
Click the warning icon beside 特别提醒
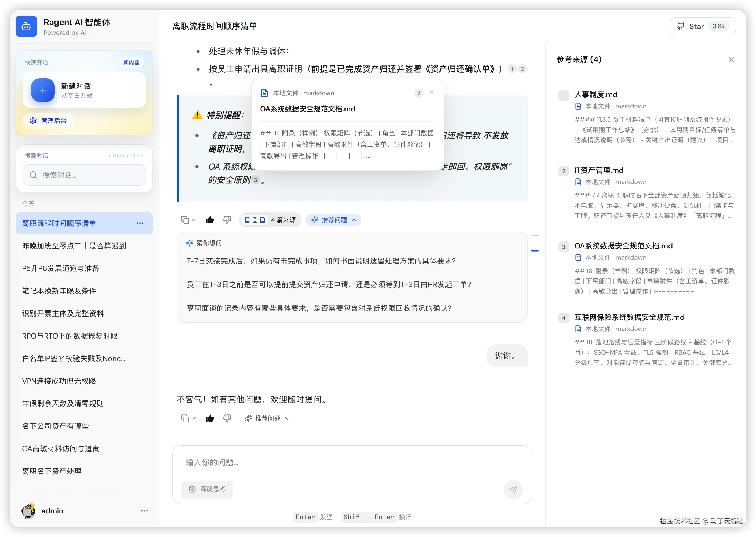[197, 115]
